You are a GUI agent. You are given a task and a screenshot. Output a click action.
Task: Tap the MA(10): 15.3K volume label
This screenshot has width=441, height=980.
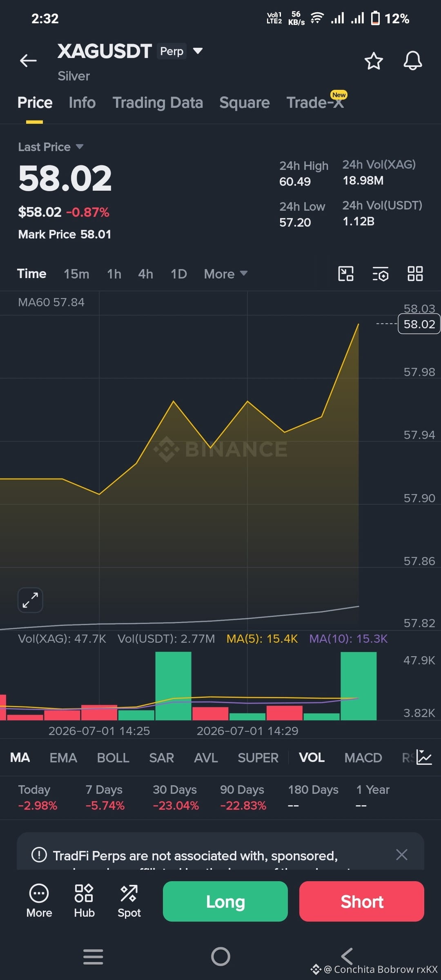click(348, 639)
